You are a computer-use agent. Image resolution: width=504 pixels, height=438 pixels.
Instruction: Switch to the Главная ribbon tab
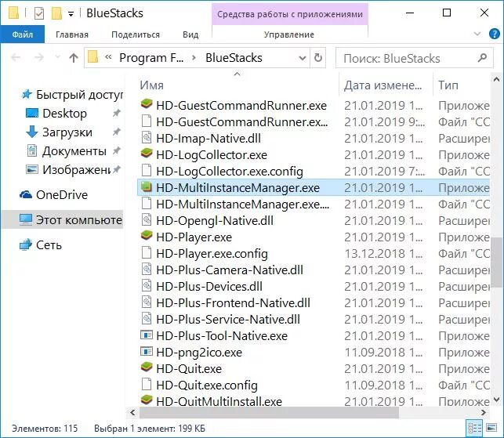pyautogui.click(x=72, y=34)
